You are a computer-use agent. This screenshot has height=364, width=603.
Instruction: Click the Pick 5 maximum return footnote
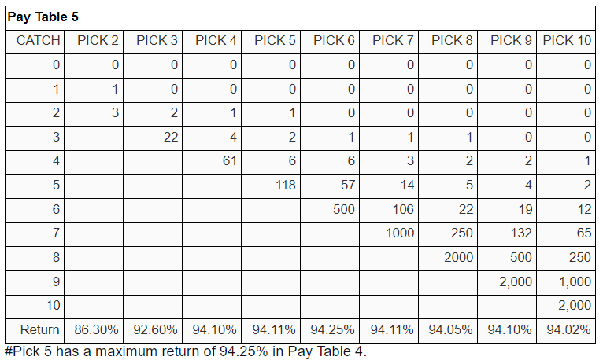[x=186, y=351]
